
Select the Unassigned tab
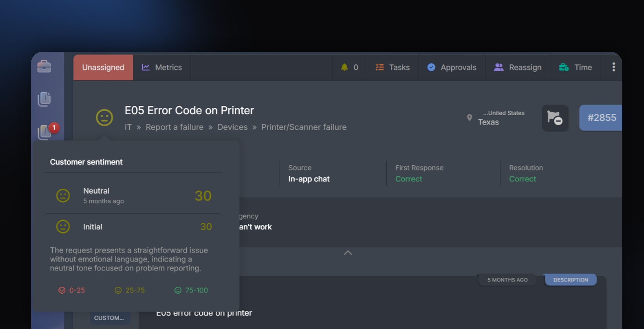pyautogui.click(x=103, y=67)
